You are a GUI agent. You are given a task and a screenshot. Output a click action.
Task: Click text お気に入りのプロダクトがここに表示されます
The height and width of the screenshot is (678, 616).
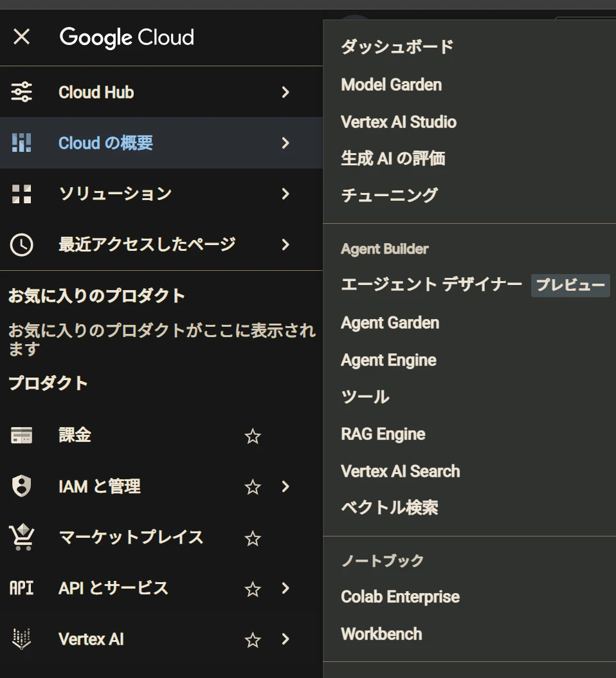[162, 340]
